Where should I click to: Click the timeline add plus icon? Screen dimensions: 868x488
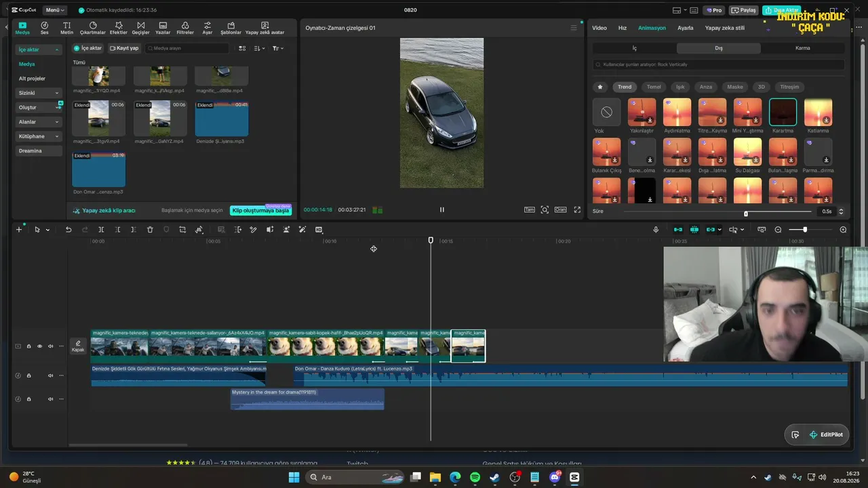pos(19,230)
